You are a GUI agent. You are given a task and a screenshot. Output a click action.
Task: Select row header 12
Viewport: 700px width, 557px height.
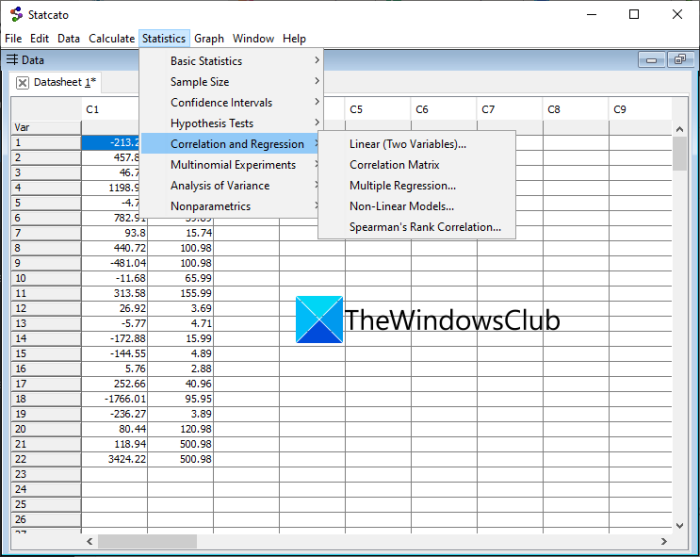(x=46, y=308)
